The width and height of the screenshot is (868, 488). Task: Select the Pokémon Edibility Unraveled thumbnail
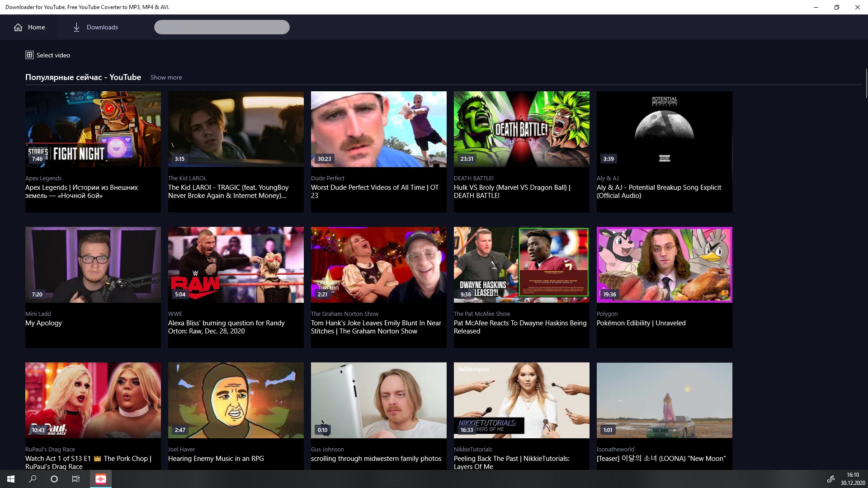[664, 265]
